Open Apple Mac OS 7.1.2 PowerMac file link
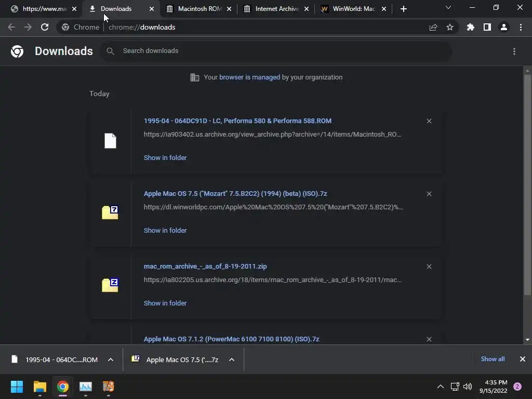Image resolution: width=532 pixels, height=399 pixels. (x=231, y=339)
